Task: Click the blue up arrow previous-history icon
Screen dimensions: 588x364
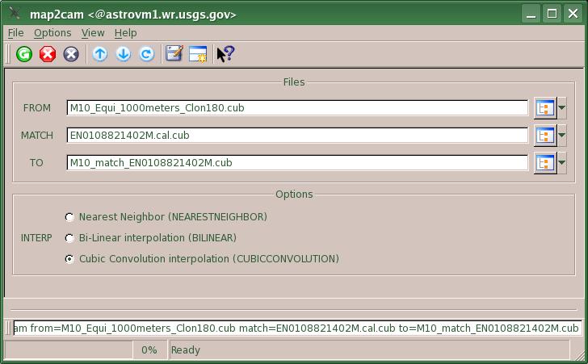Action: click(99, 54)
